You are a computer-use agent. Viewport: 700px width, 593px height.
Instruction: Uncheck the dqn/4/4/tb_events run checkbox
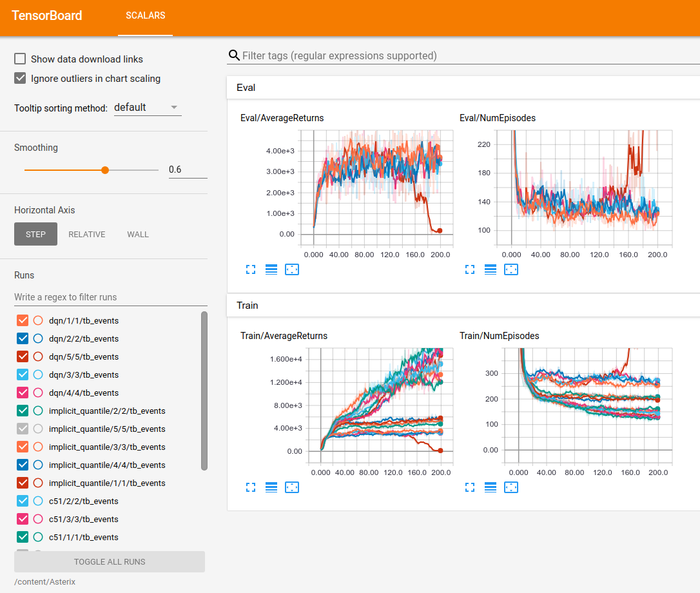(x=23, y=393)
